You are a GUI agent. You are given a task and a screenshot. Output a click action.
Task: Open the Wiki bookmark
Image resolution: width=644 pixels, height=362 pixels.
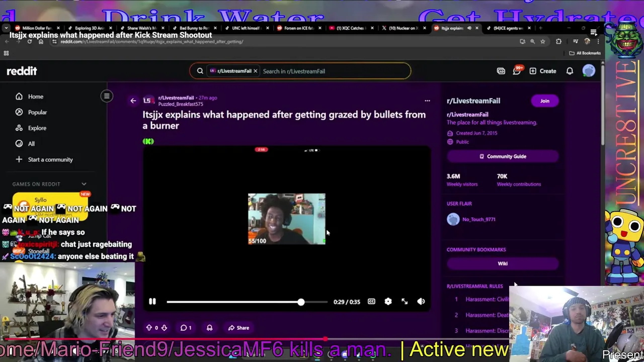(x=503, y=263)
